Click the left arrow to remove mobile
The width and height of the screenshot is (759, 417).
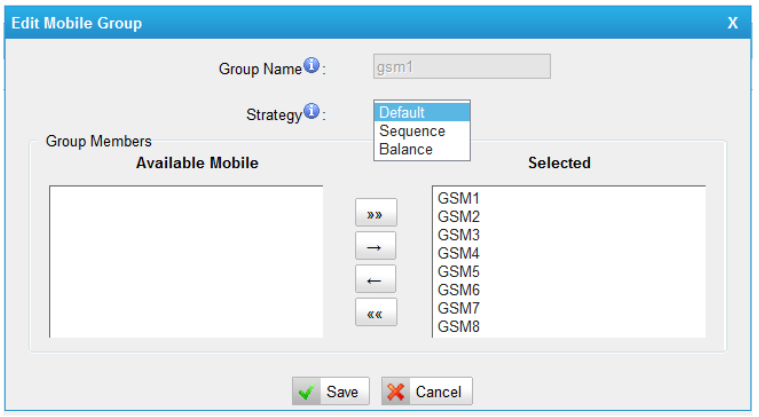pyautogui.click(x=376, y=279)
